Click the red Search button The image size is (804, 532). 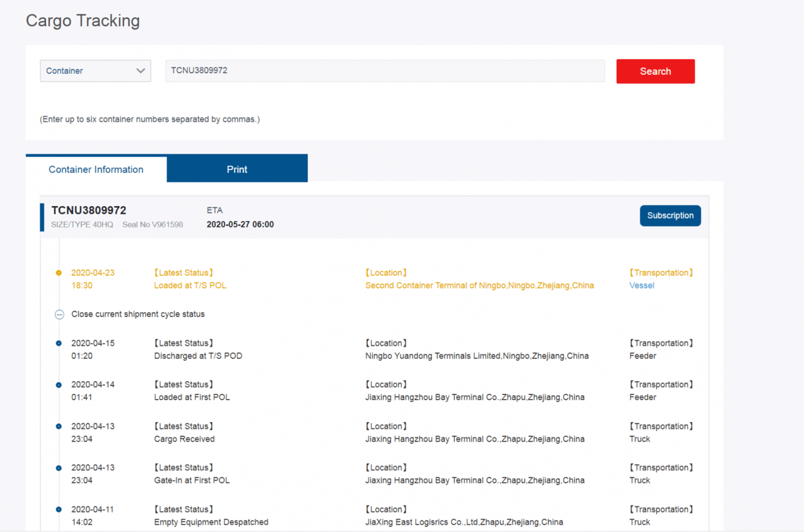655,71
